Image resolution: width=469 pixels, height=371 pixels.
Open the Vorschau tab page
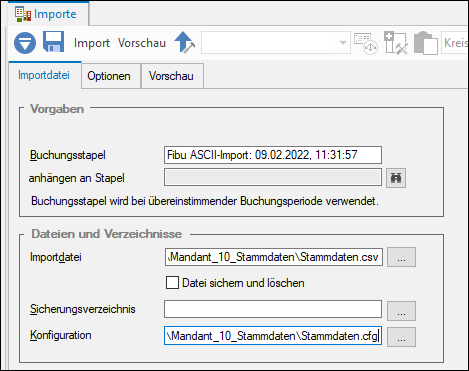(171, 76)
